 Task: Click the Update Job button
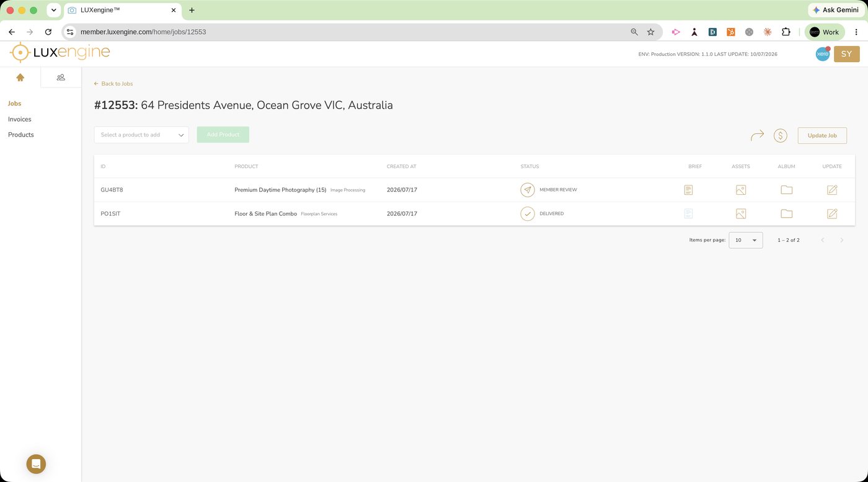tap(822, 135)
